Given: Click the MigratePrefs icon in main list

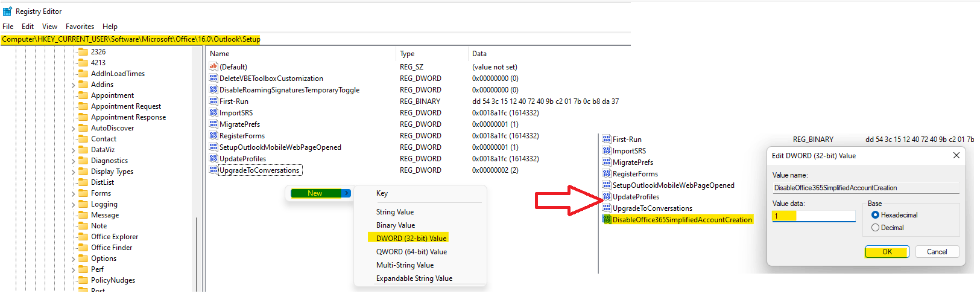Looking at the screenshot, I should point(213,124).
